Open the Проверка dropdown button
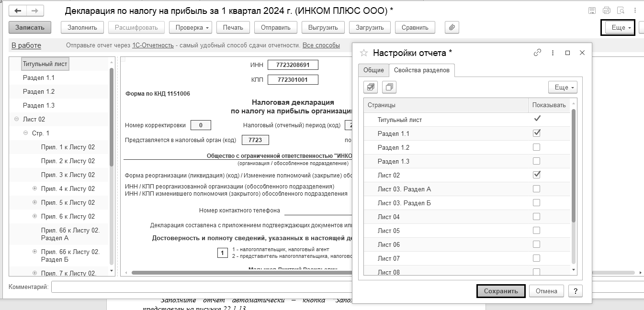The height and width of the screenshot is (310, 644). point(191,27)
